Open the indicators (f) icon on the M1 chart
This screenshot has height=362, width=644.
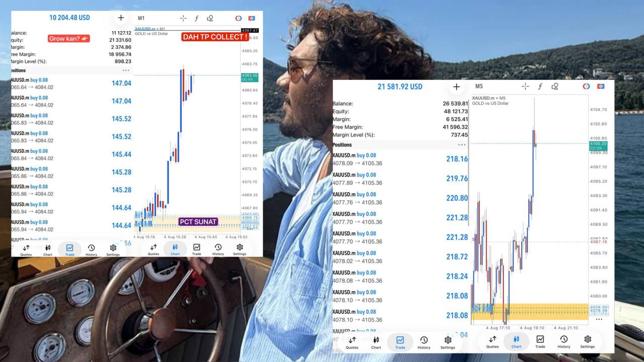coord(197,18)
